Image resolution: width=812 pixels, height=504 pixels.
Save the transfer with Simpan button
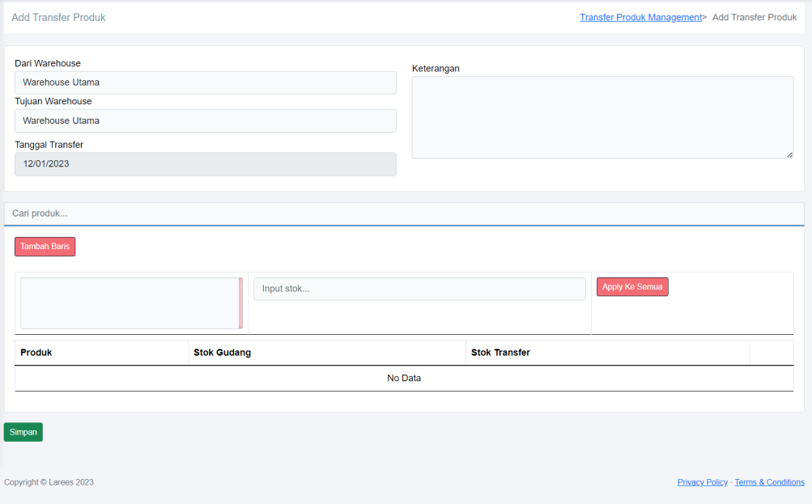point(23,432)
